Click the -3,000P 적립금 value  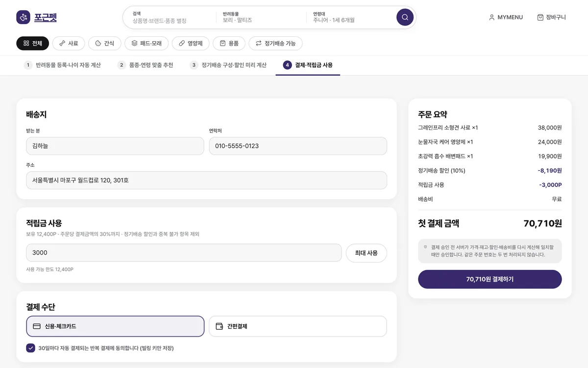550,185
